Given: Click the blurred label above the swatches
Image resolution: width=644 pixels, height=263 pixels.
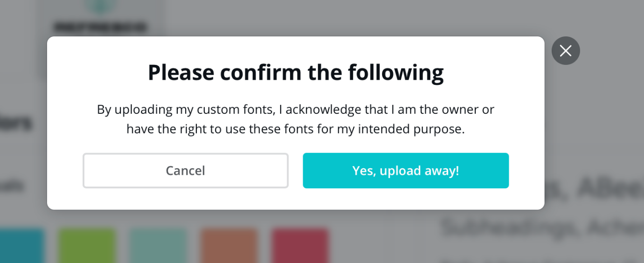Looking at the screenshot, I should (13, 186).
